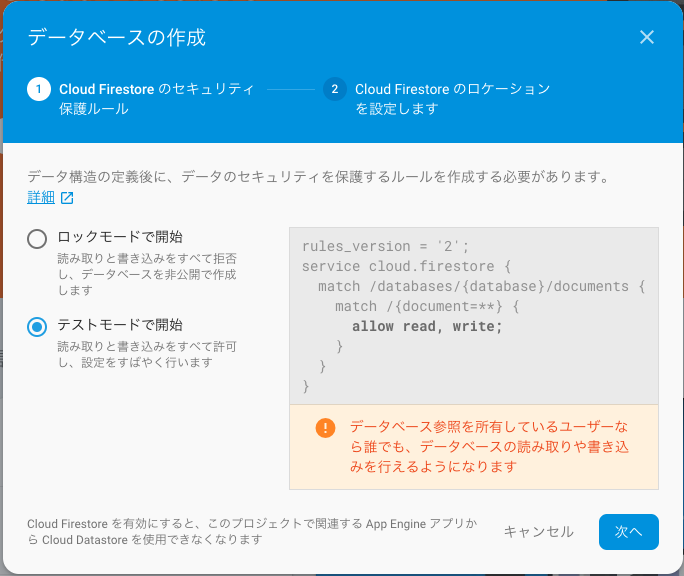The height and width of the screenshot is (576, 684).
Task: Click the match /databases/{database}/documents line
Action: [x=482, y=286]
